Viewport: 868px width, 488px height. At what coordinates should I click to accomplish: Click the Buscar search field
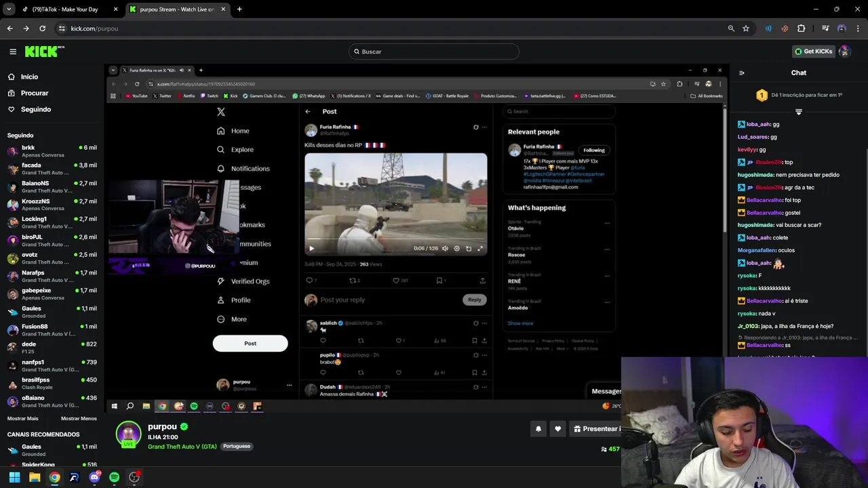pos(434,52)
